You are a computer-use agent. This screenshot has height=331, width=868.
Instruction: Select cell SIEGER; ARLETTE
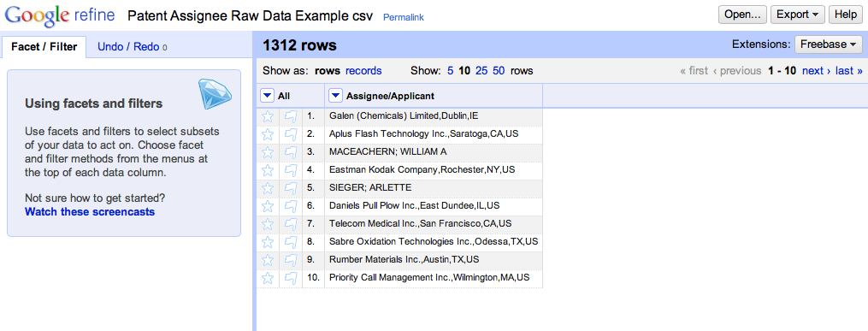pos(433,188)
